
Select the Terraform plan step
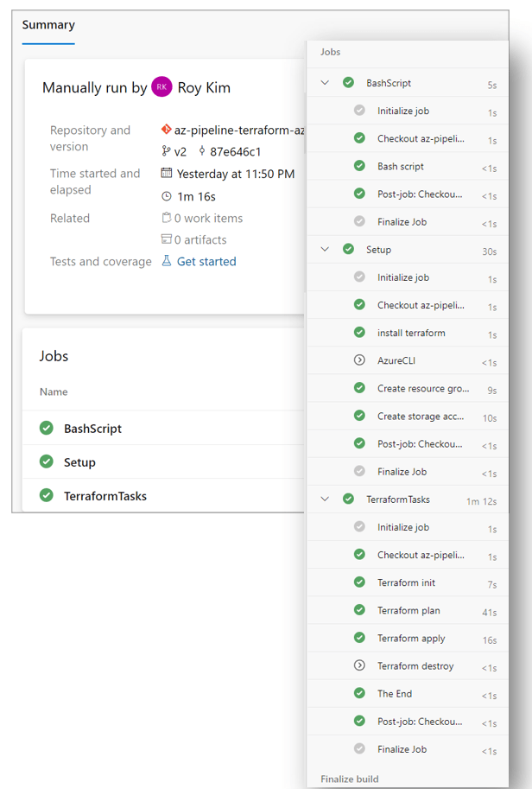(408, 610)
